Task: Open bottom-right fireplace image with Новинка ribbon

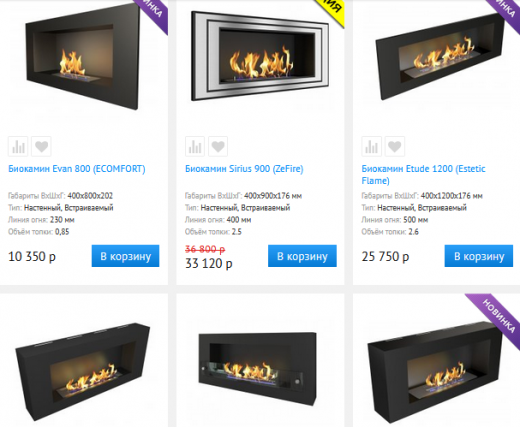Action: click(x=435, y=373)
